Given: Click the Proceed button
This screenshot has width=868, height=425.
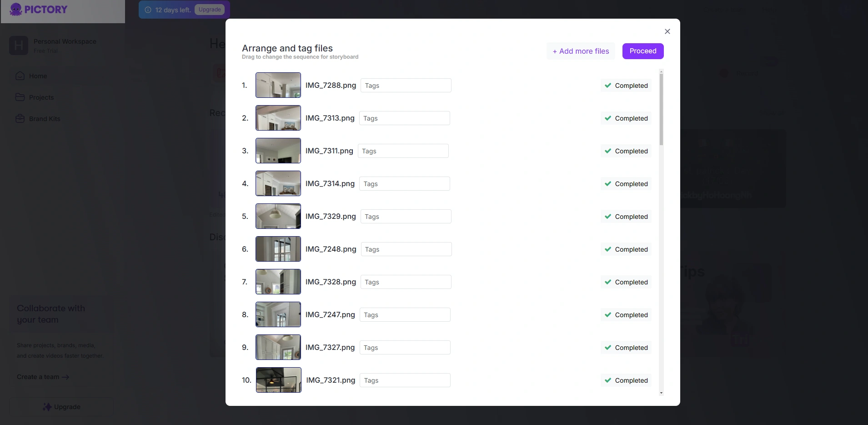Looking at the screenshot, I should (643, 51).
